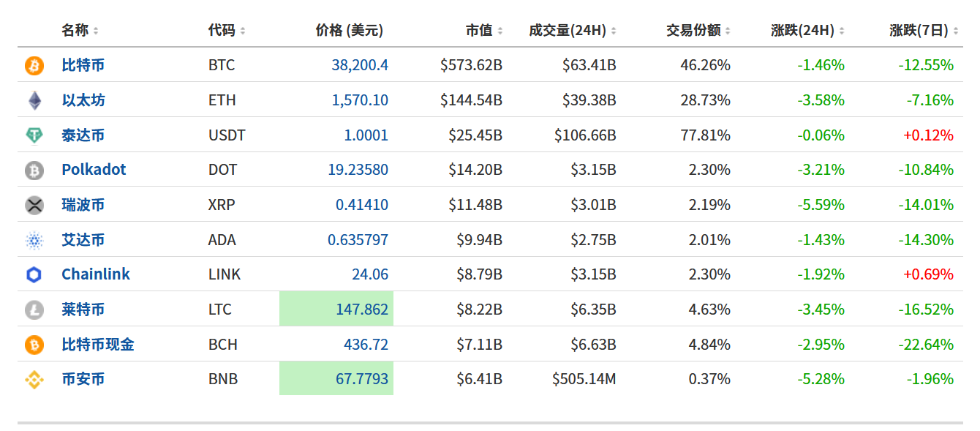Click the Bitcoin icon in the BTC row
Screen dimensions: 980x431
coord(34,66)
